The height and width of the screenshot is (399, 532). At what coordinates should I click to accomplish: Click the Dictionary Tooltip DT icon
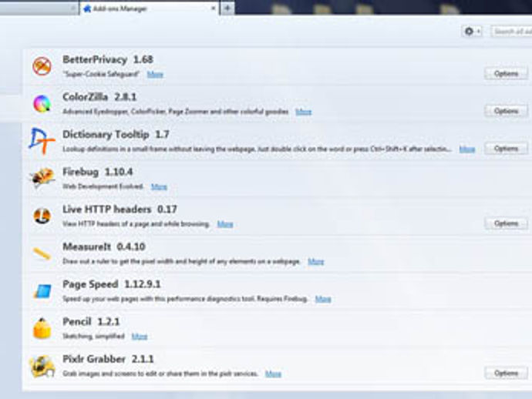tap(42, 141)
